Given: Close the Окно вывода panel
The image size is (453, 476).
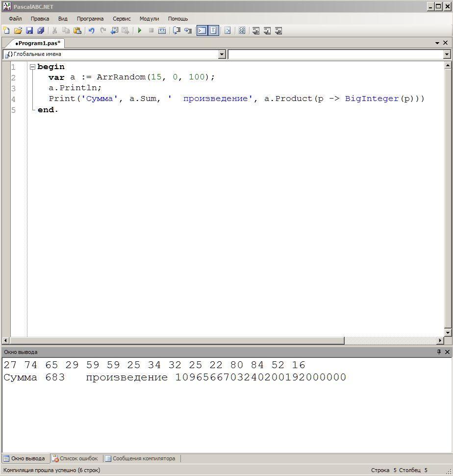Looking at the screenshot, I should point(447,352).
